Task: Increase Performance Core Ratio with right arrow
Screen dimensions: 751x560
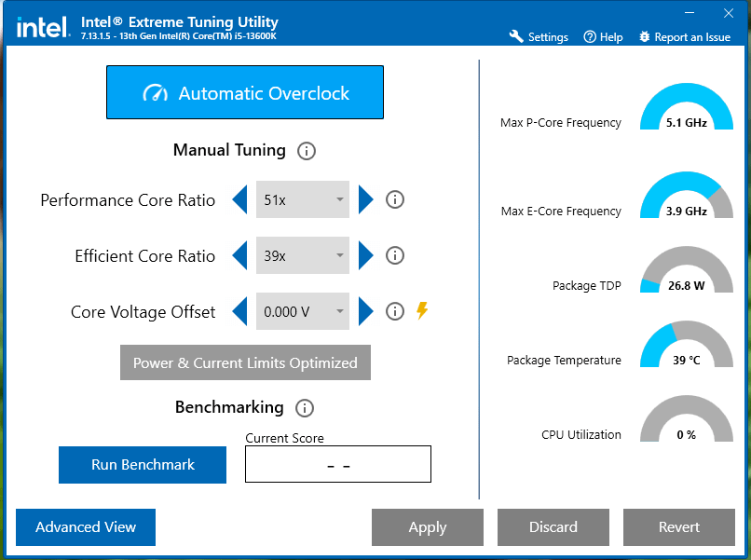Action: (365, 199)
